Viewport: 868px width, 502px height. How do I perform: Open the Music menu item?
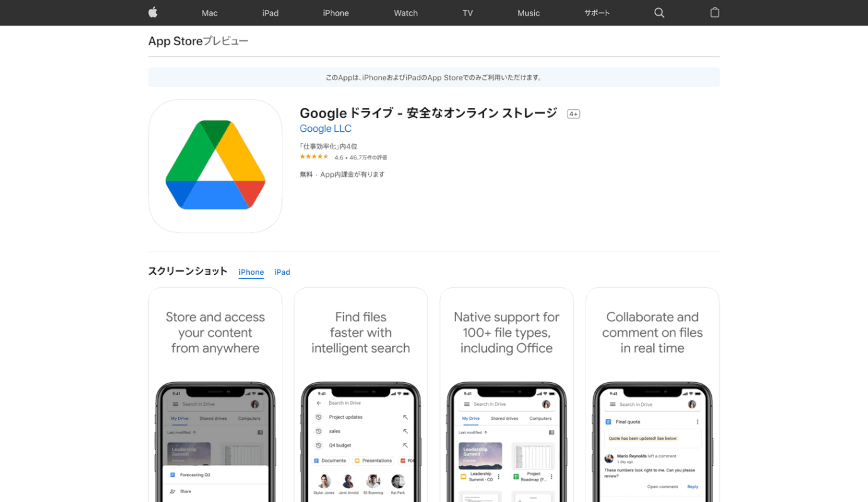pos(528,13)
